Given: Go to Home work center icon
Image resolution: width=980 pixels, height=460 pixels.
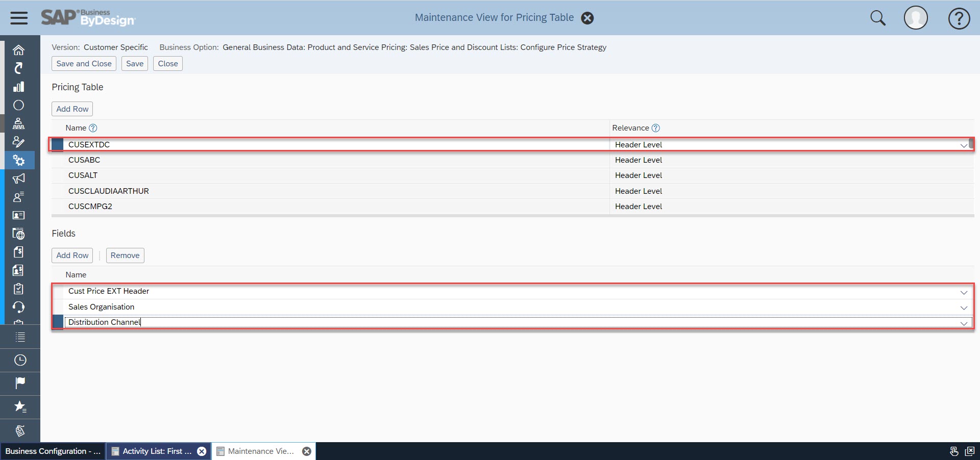Looking at the screenshot, I should (18, 50).
